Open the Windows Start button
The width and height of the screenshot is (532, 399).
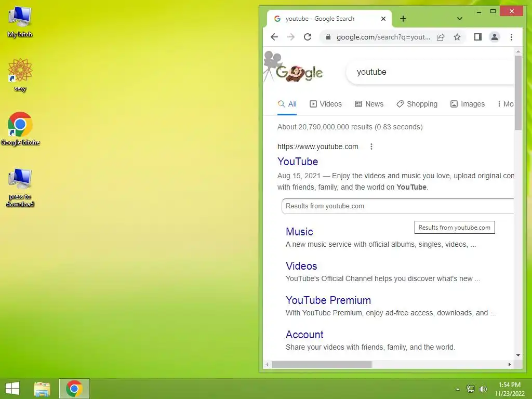coord(12,389)
